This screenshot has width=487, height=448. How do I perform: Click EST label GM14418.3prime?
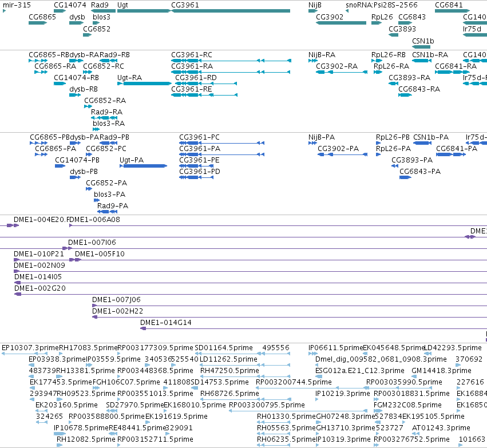click(x=441, y=371)
